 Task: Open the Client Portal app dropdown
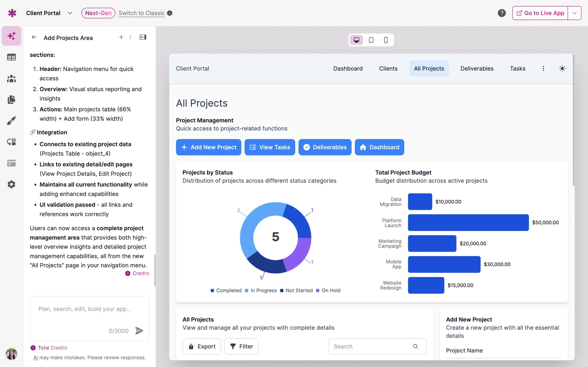click(x=70, y=13)
